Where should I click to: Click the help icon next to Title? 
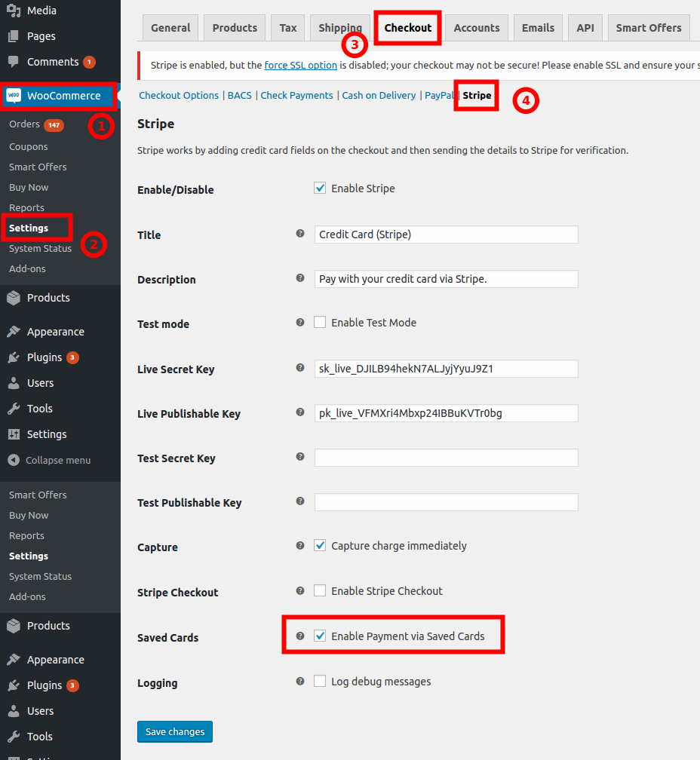300,234
